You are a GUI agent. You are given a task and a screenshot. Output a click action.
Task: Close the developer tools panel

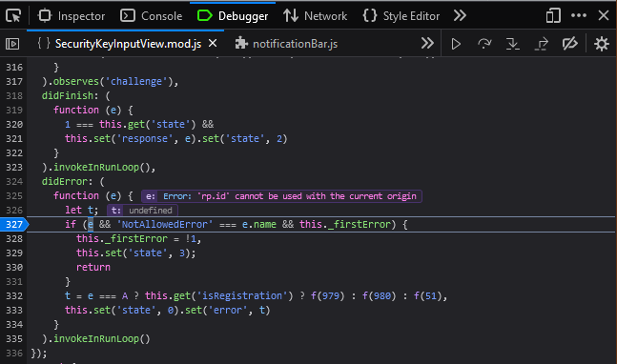(604, 16)
